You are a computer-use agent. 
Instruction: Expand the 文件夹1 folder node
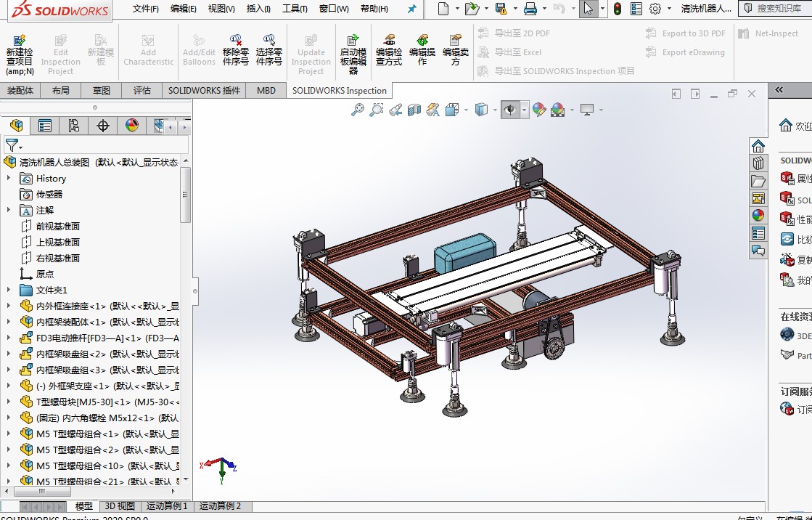coord(8,290)
